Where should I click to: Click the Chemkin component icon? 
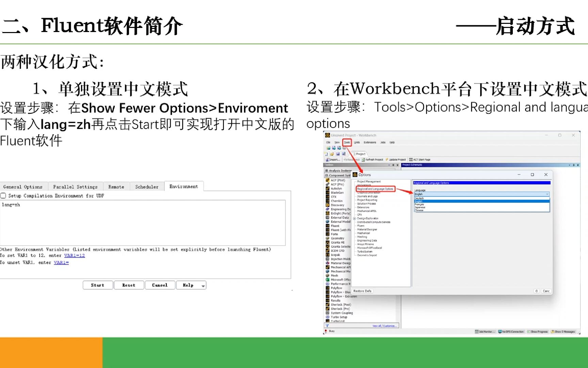(x=328, y=201)
